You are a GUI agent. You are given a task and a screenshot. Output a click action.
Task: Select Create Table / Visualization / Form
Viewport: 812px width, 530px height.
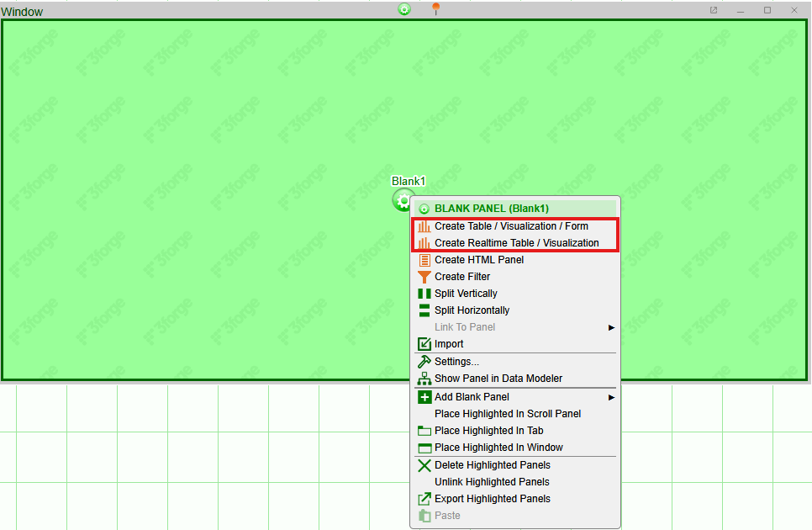pyautogui.click(x=511, y=226)
